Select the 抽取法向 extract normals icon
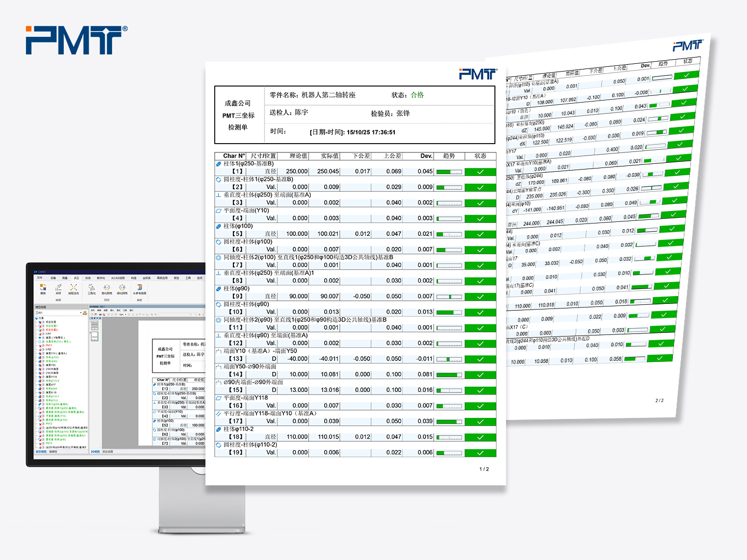Screen dimensions: 747x560 [74, 288]
